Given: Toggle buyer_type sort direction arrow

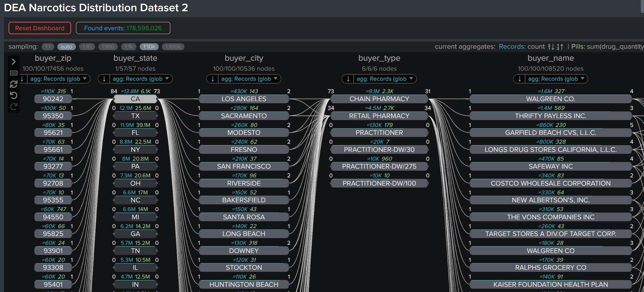Looking at the screenshot, I should tap(348, 79).
